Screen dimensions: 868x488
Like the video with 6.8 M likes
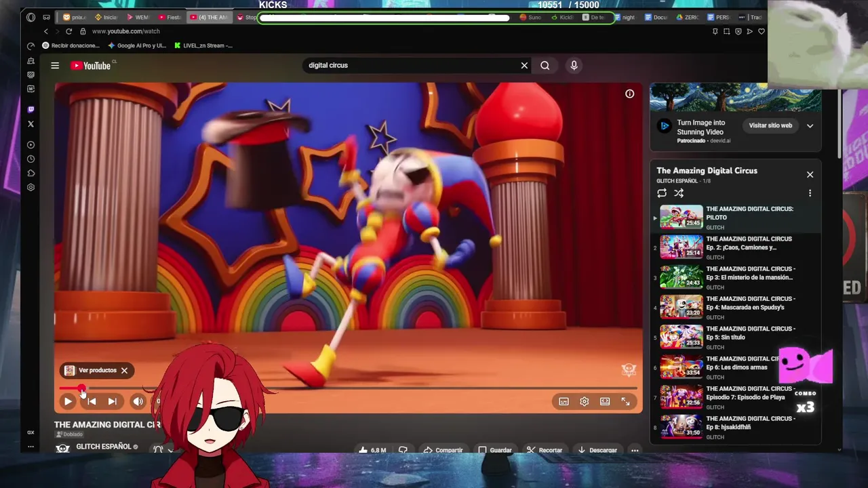[x=372, y=450]
